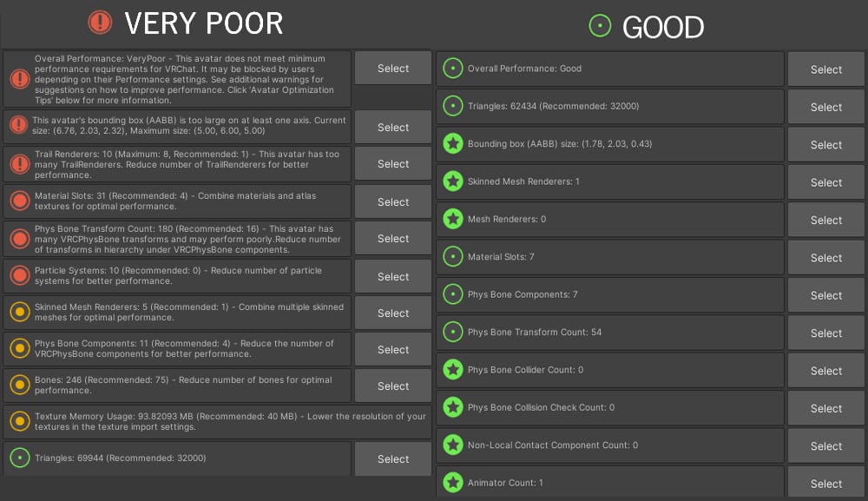
Task: Click the red circle icon beside Particle Systems
Action: coord(20,276)
